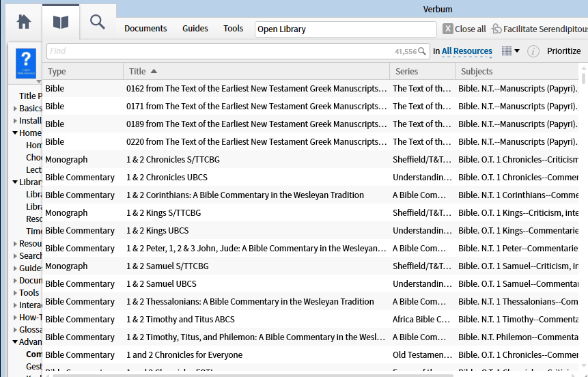
Task: Select 1 & 2 Corinthians Wesleyan Tradition row
Action: (311, 195)
